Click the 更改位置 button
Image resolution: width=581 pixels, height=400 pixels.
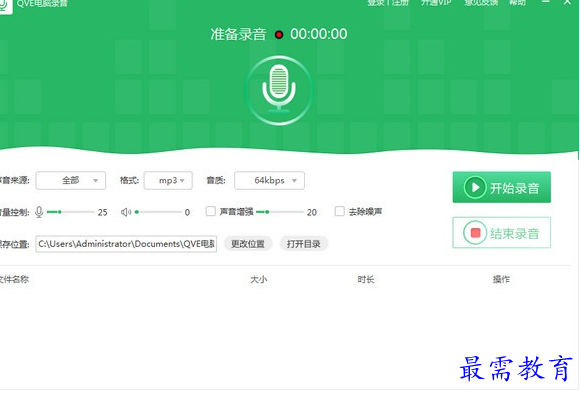248,244
